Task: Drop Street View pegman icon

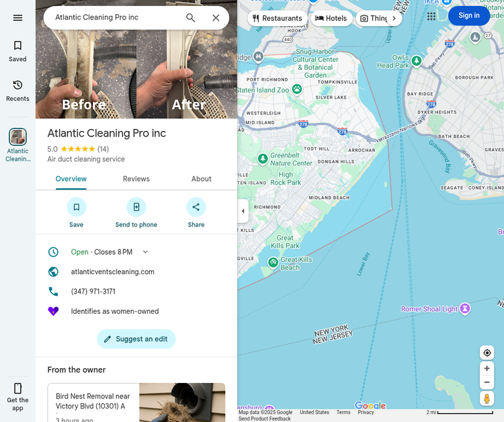Action: (487, 398)
